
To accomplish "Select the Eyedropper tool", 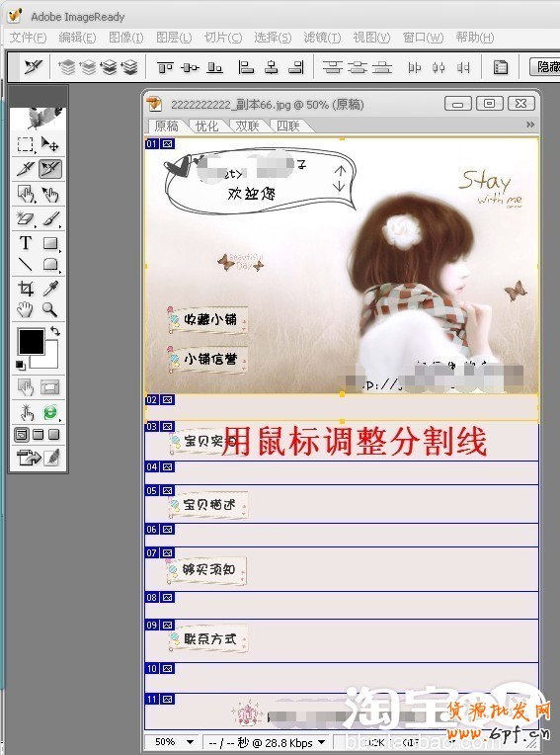I will 50,289.
